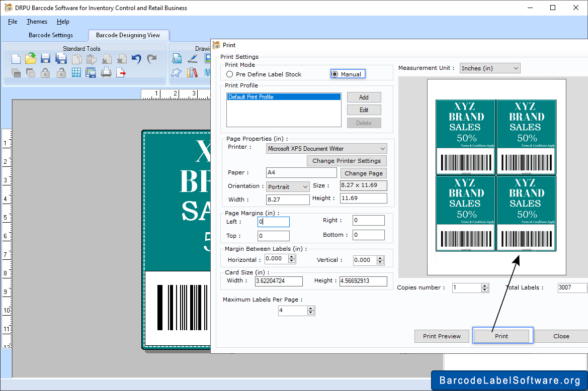
Task: Change Orientation using the Portrait dropdown
Action: click(287, 186)
